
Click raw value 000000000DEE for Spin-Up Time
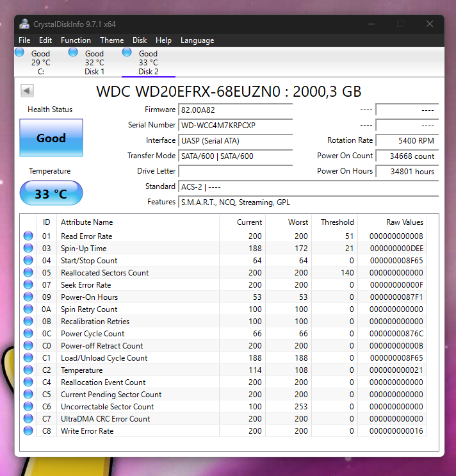click(x=396, y=249)
